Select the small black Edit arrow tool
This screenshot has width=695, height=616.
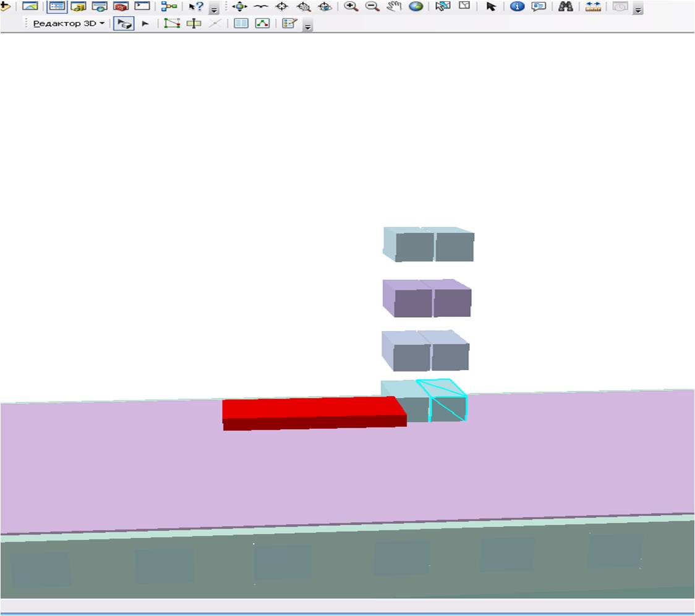(x=145, y=23)
